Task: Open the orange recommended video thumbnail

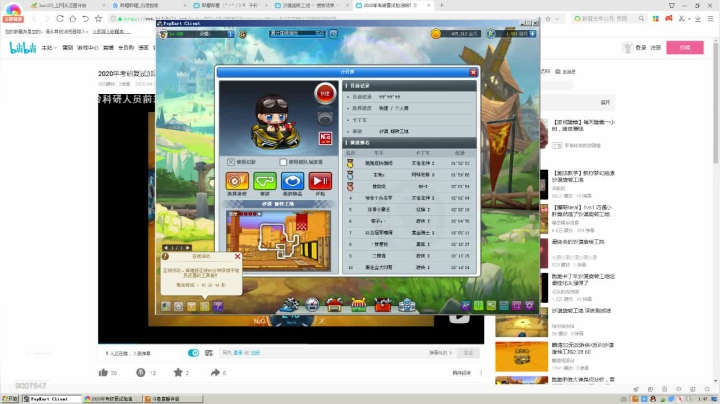Action: pyautogui.click(x=521, y=357)
